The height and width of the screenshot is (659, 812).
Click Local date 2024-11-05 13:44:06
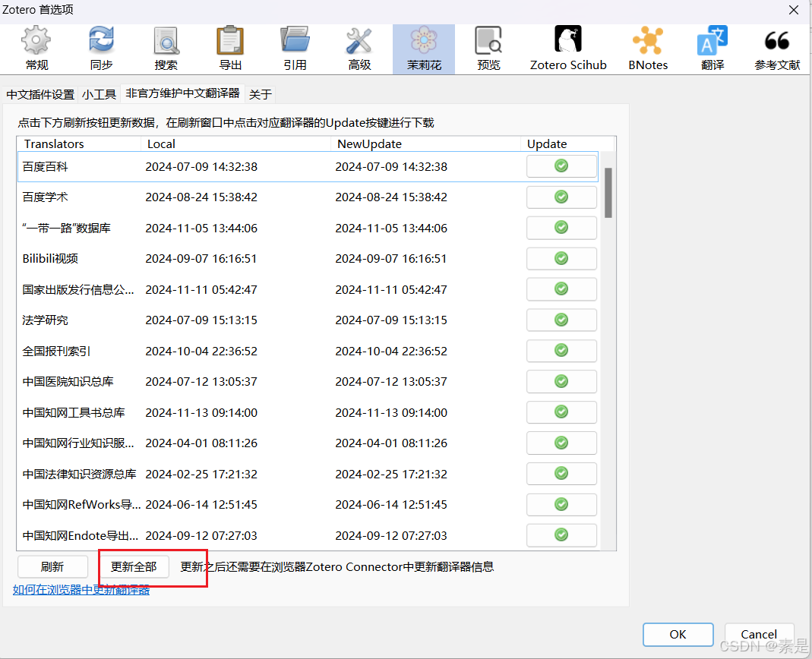pyautogui.click(x=201, y=229)
